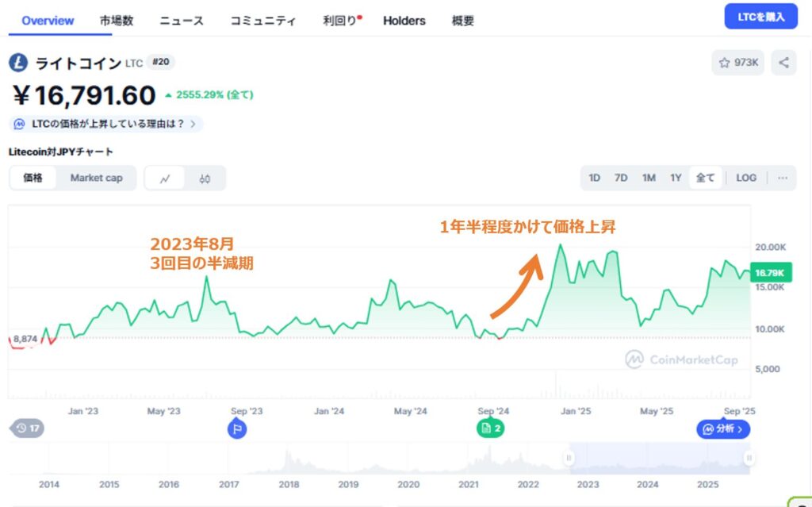The image size is (812, 507).
Task: Open 概要 tab
Action: click(x=462, y=21)
